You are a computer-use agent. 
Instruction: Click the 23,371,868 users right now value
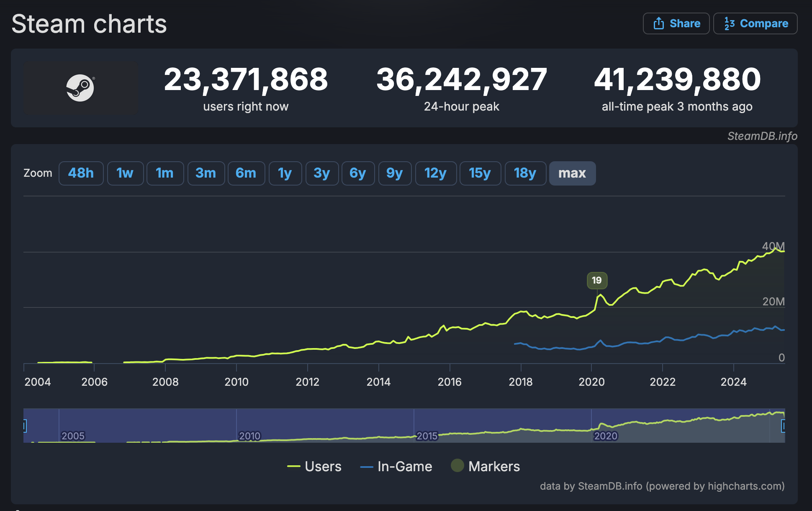coord(246,79)
